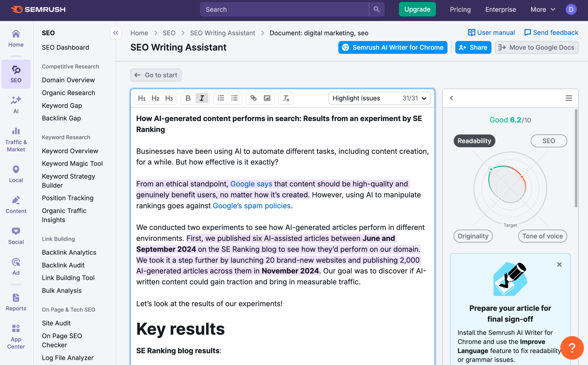The image size is (588, 365).
Task: Open the User manual link
Action: [491, 33]
